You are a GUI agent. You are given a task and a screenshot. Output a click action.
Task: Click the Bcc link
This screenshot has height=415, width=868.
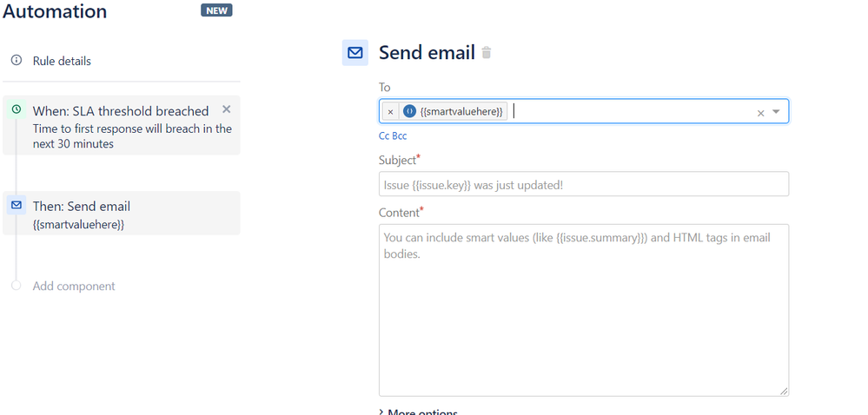[x=399, y=136]
